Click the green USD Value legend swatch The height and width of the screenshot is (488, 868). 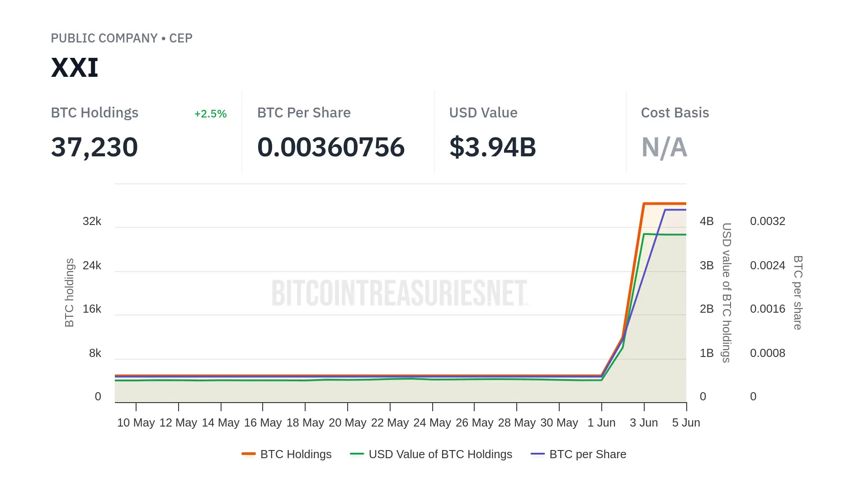pyautogui.click(x=357, y=454)
